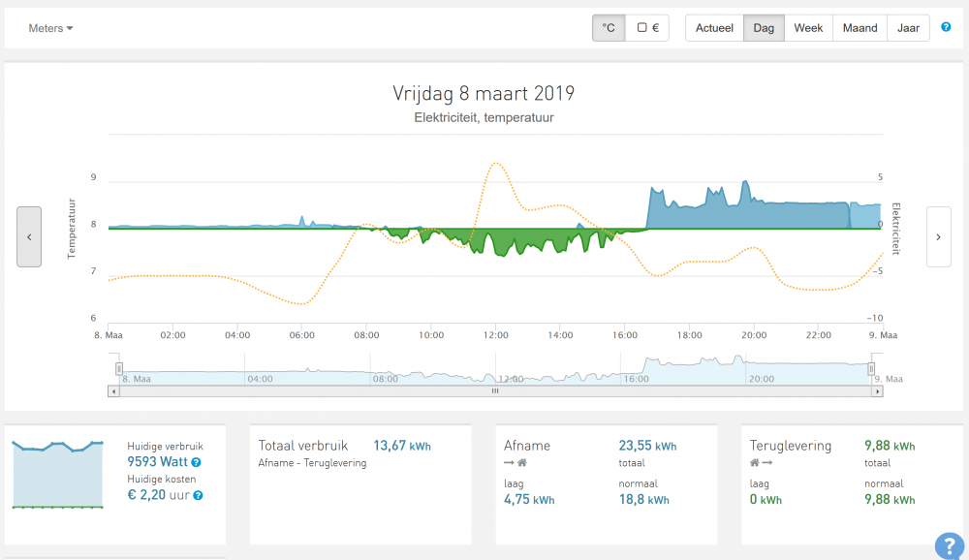Switch to the Actueel view tab
The height and width of the screenshot is (560, 969).
(714, 28)
